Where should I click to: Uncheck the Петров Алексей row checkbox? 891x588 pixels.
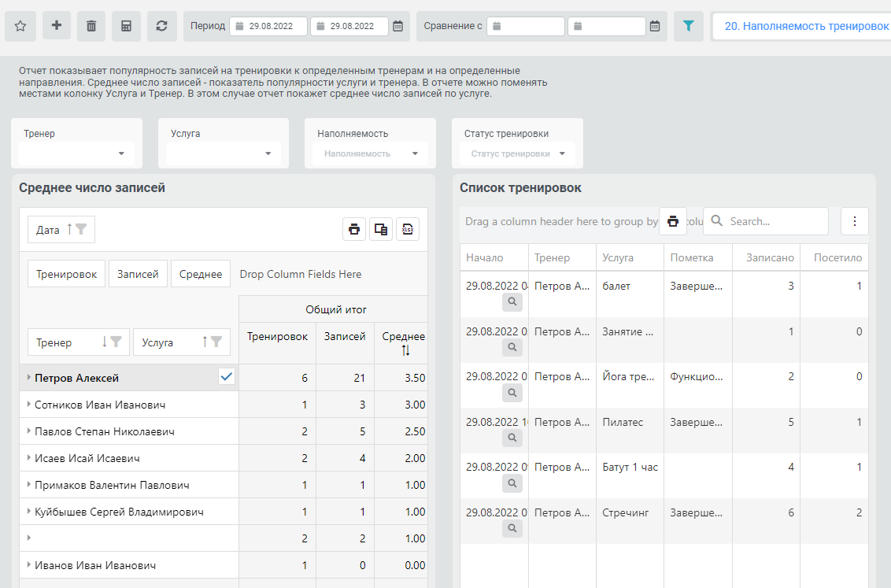[227, 377]
